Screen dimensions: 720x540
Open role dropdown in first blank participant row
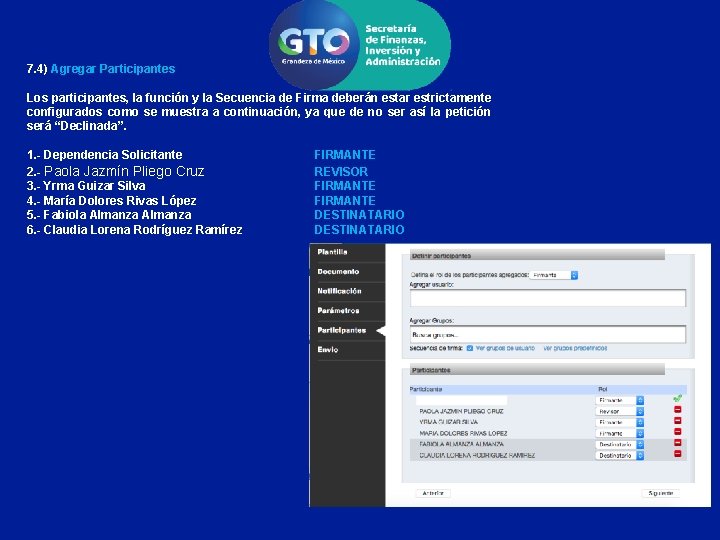[620, 400]
